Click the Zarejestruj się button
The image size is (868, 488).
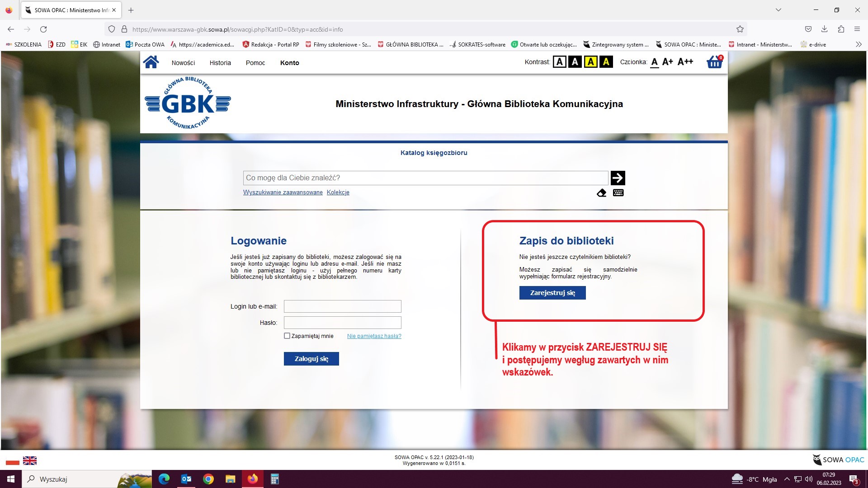[x=552, y=293]
